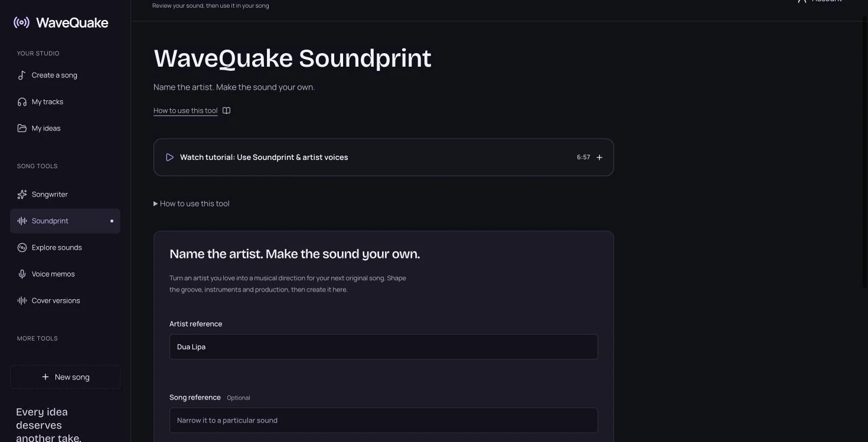Click the WaveQuake logo icon
This screenshot has height=442, width=868.
click(x=22, y=22)
